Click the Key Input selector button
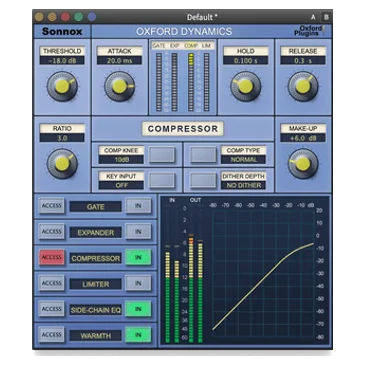 tap(162, 180)
